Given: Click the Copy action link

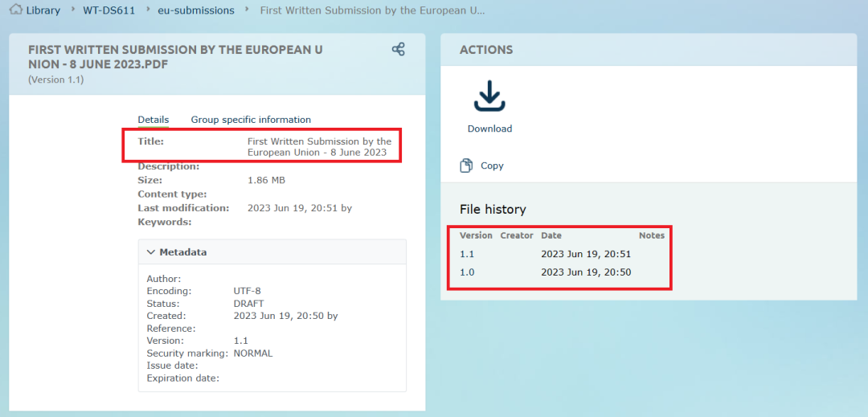Looking at the screenshot, I should [492, 166].
